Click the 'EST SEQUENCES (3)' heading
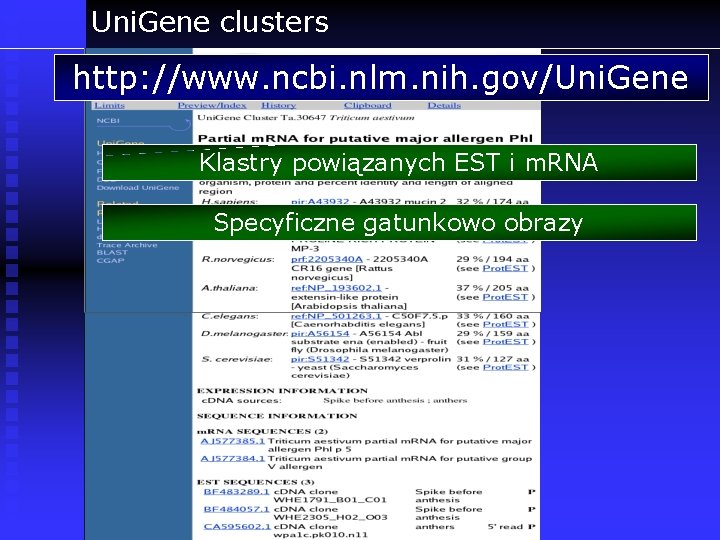Screen dimensions: 720x540 point(256,482)
